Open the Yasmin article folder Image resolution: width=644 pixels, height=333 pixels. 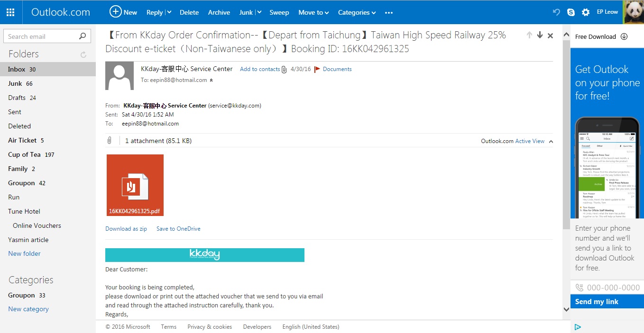(x=47, y=240)
